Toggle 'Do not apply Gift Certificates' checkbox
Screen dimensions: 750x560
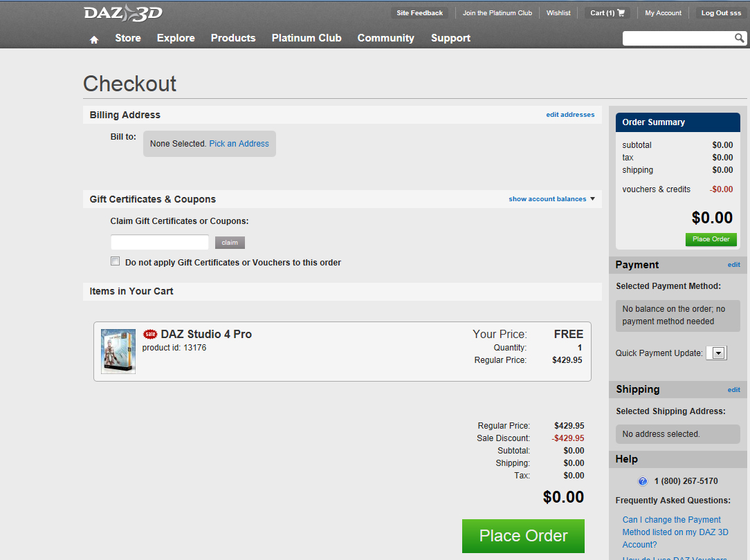[x=116, y=261]
